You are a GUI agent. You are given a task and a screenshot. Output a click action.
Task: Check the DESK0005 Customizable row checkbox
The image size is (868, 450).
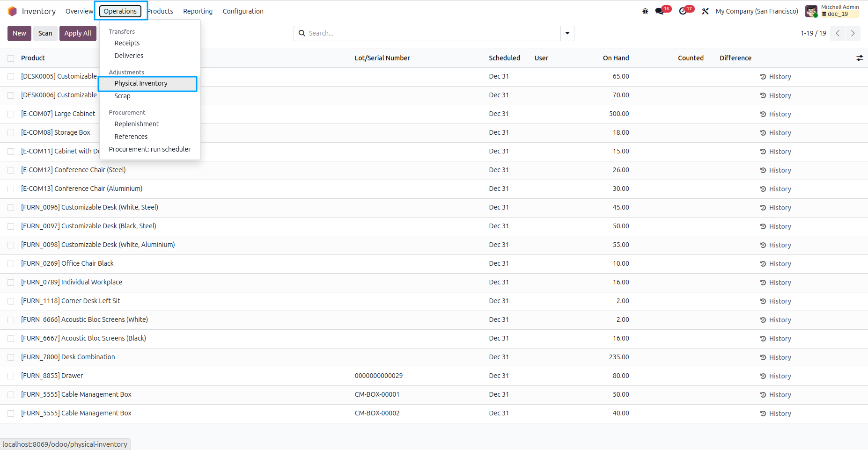pos(11,77)
